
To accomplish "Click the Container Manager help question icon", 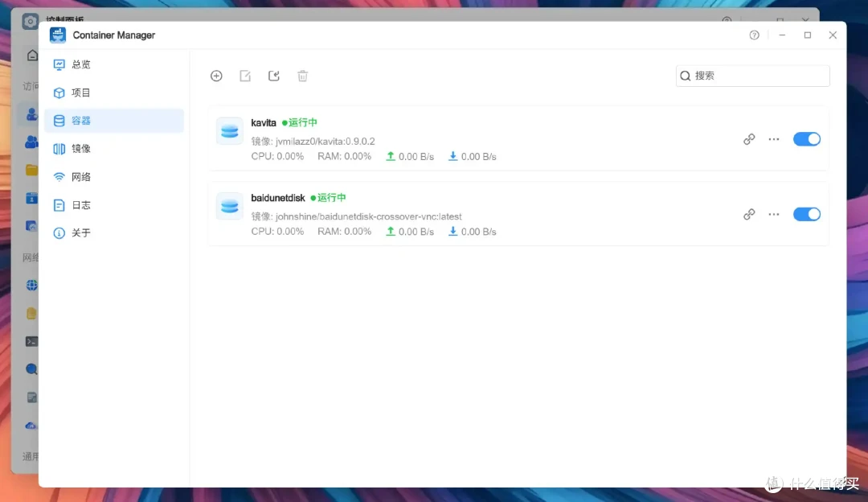I will pos(754,35).
